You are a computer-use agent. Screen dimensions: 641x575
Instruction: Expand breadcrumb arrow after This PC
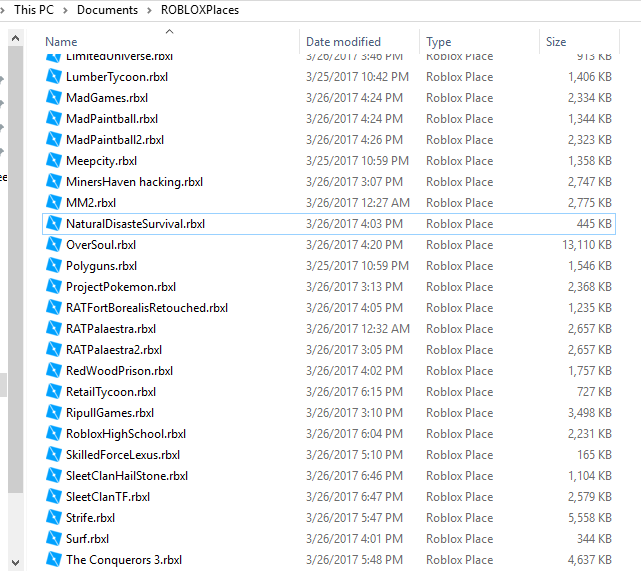[x=65, y=10]
